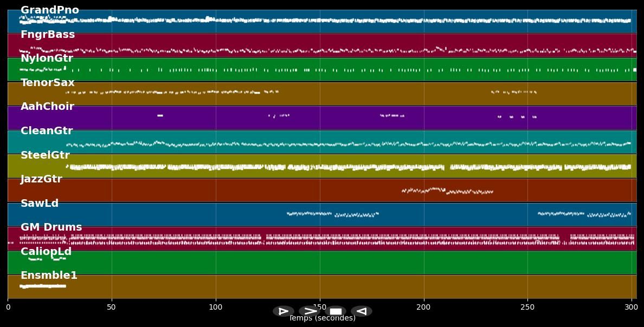Click the left-pointing triangle rewind button

click(361, 311)
